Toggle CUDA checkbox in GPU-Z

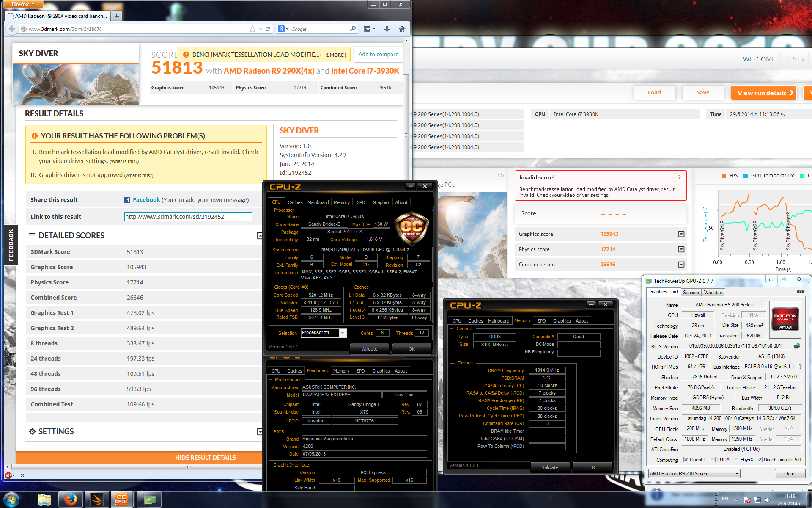coord(713,460)
